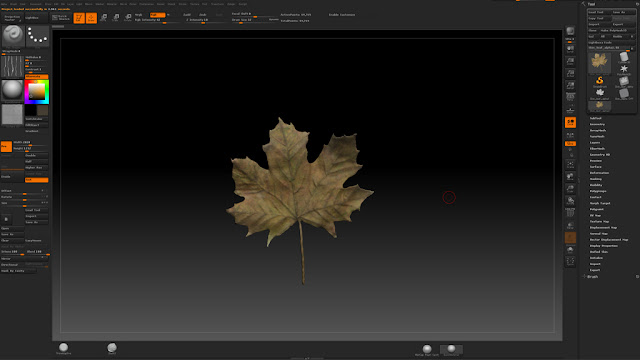This screenshot has height=360, width=640.
Task: Click the Rotate view icon on right shelf
Action: point(570,200)
